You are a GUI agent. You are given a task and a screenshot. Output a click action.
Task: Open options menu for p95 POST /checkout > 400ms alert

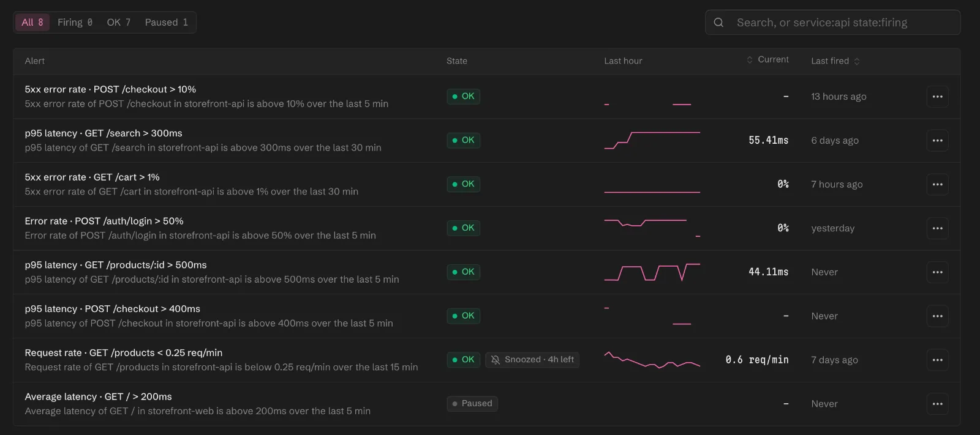click(937, 316)
